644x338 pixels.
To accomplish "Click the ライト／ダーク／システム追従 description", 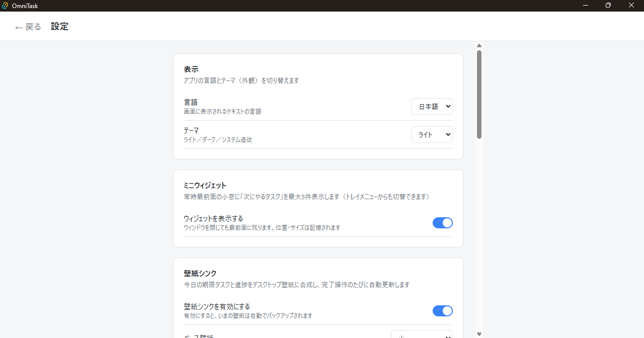I will pyautogui.click(x=218, y=140).
